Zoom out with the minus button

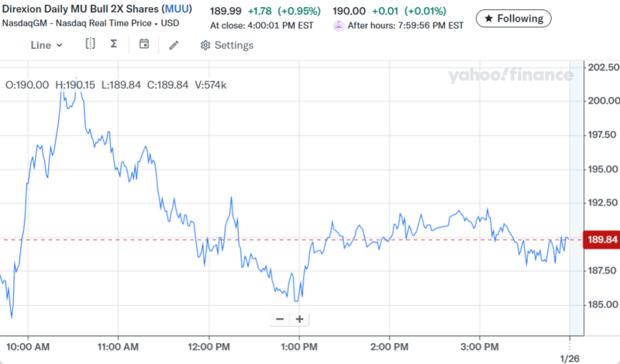[280, 319]
